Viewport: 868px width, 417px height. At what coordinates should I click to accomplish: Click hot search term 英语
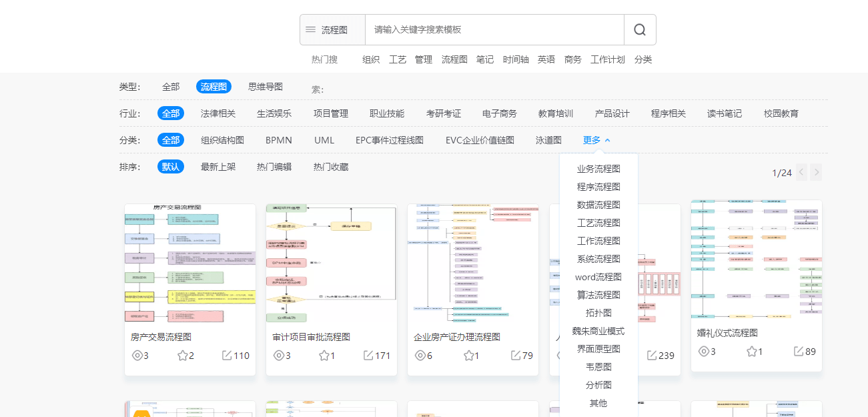[546, 59]
